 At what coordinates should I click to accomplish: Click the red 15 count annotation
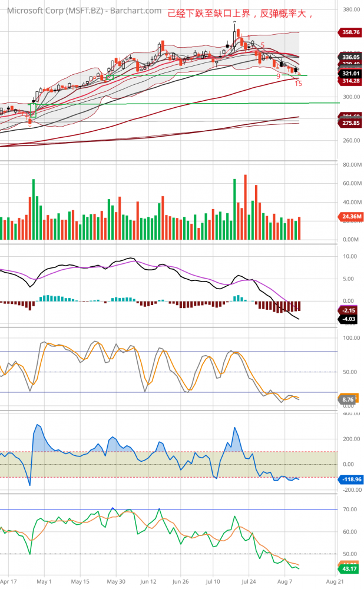click(298, 84)
